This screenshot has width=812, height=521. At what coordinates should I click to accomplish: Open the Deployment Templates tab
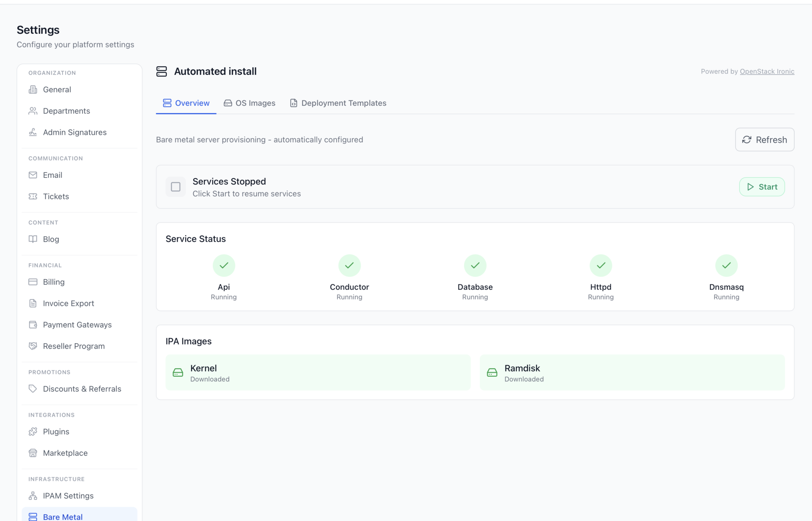[338, 103]
